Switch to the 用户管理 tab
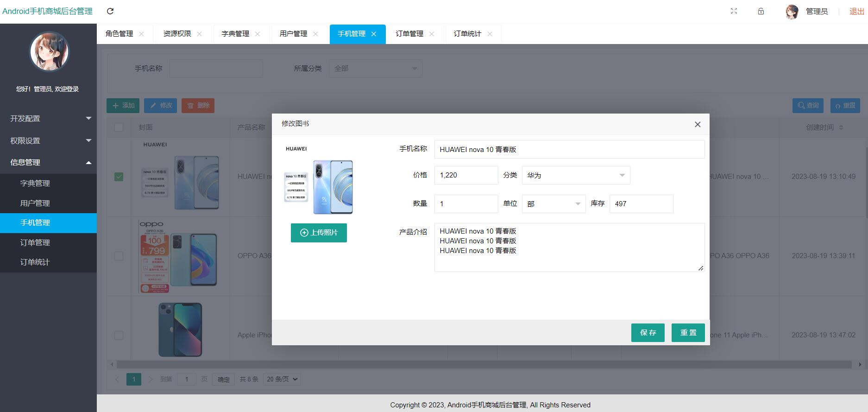Screen dimensions: 868x412 [x=293, y=34]
